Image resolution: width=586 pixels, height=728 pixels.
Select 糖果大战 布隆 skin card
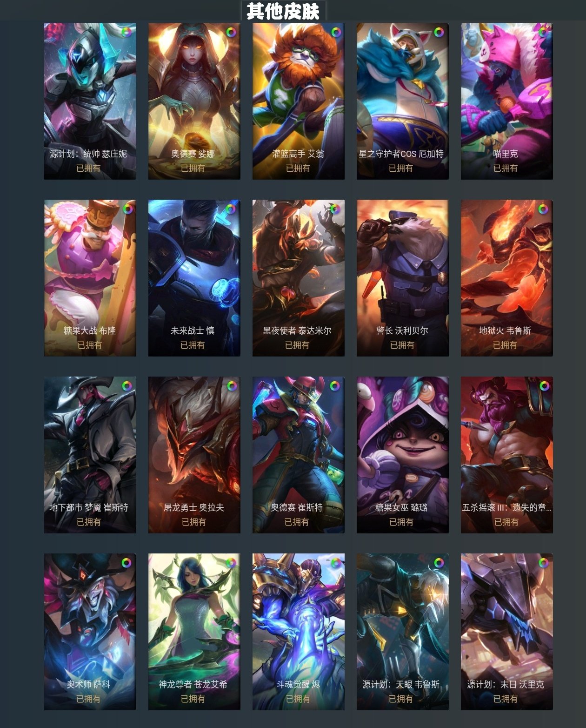pyautogui.click(x=90, y=278)
